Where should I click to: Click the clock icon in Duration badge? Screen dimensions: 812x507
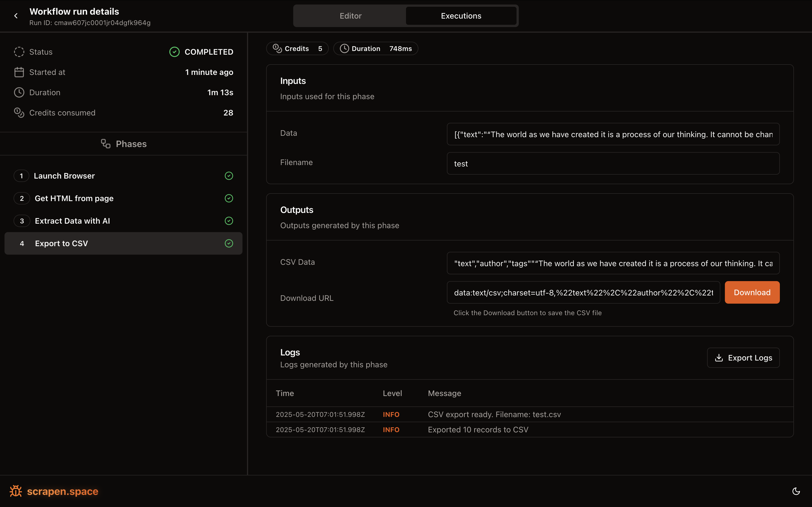pos(344,49)
